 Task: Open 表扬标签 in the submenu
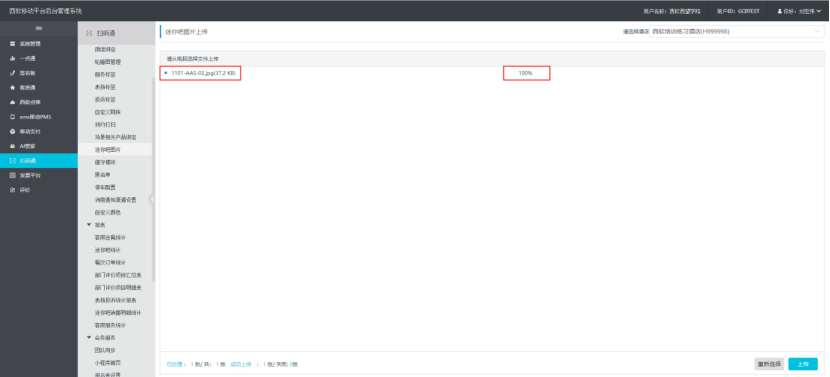click(x=105, y=87)
